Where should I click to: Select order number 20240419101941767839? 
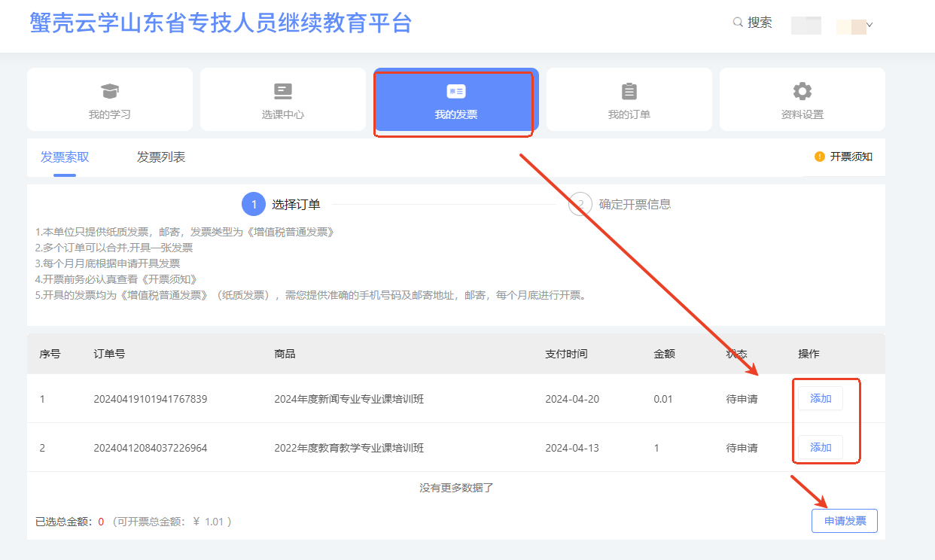click(150, 399)
